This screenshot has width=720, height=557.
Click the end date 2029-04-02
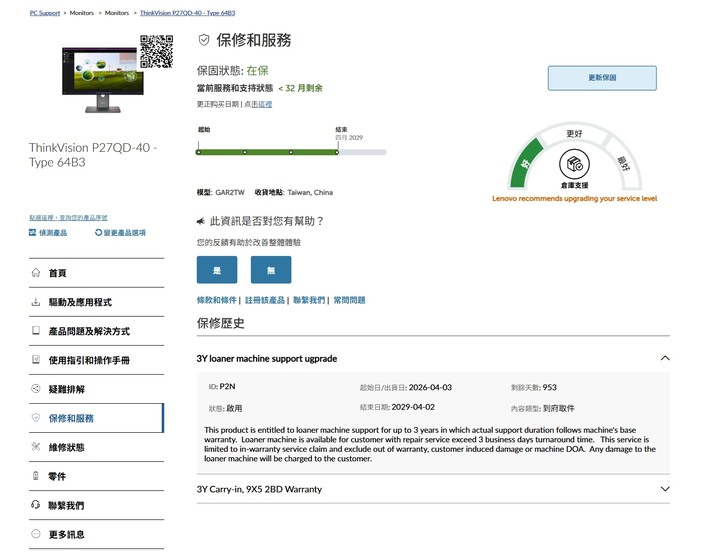pyautogui.click(x=413, y=407)
